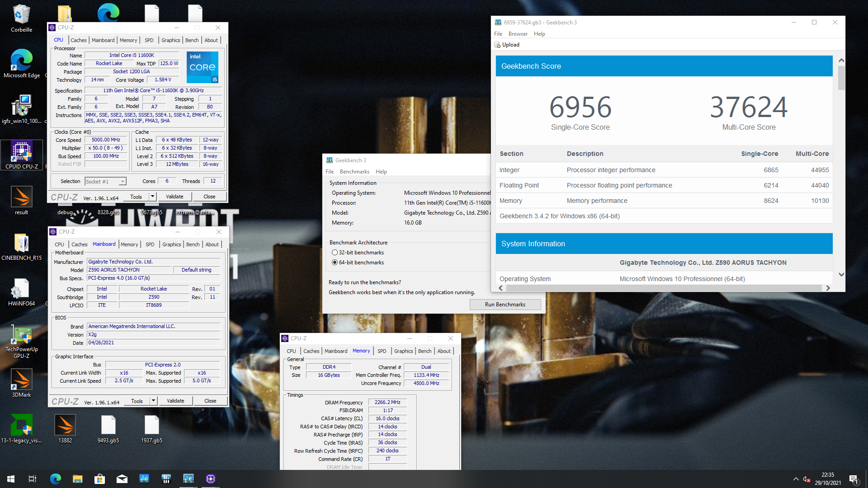Open Microsoft Edge desktop shortcut

pyautogui.click(x=21, y=63)
